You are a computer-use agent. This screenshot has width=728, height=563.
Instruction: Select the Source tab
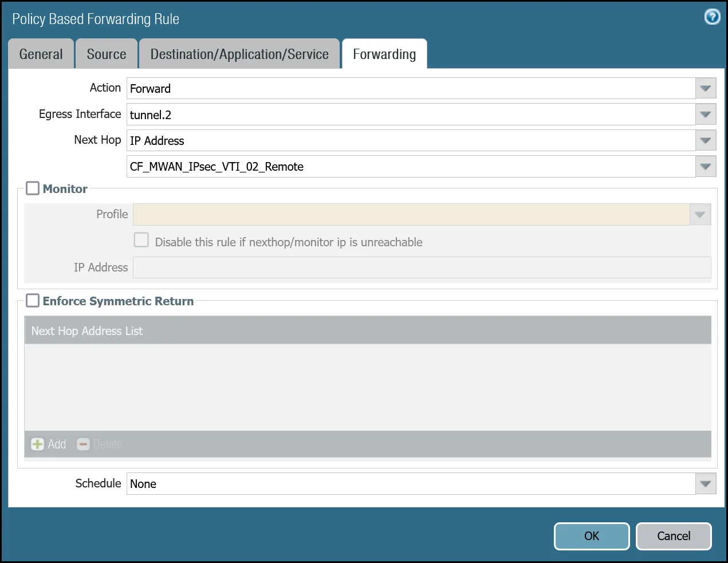pyautogui.click(x=107, y=53)
